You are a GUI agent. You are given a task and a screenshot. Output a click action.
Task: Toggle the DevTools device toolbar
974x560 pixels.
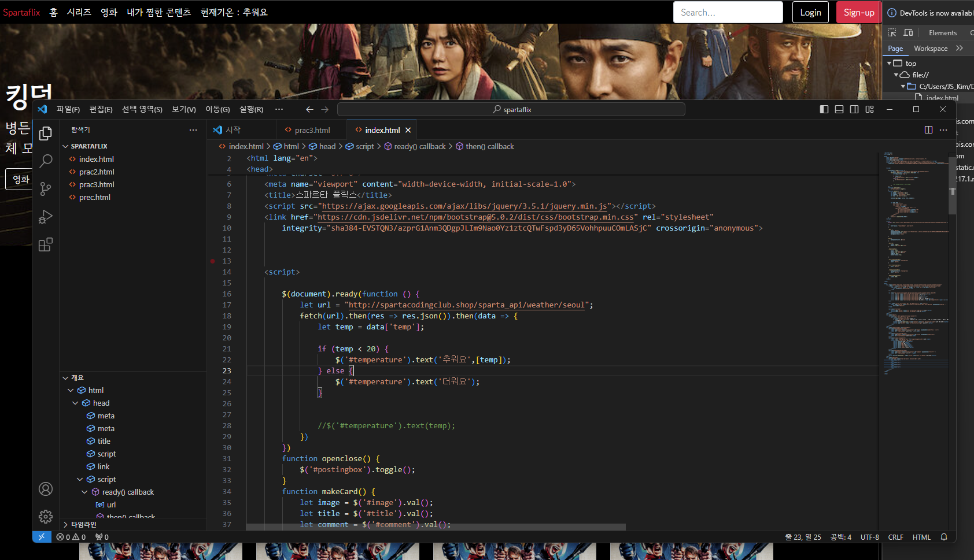coord(908,33)
